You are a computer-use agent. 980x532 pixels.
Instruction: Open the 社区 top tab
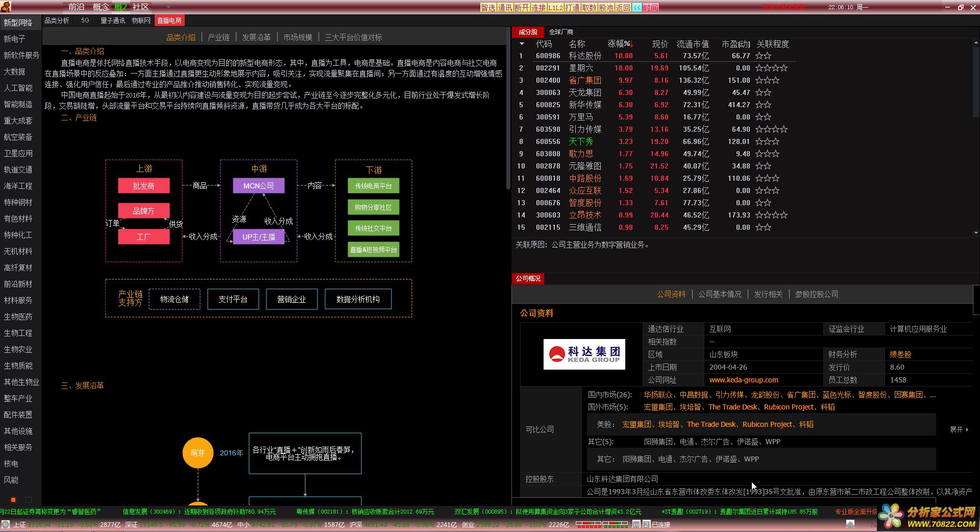(x=141, y=7)
